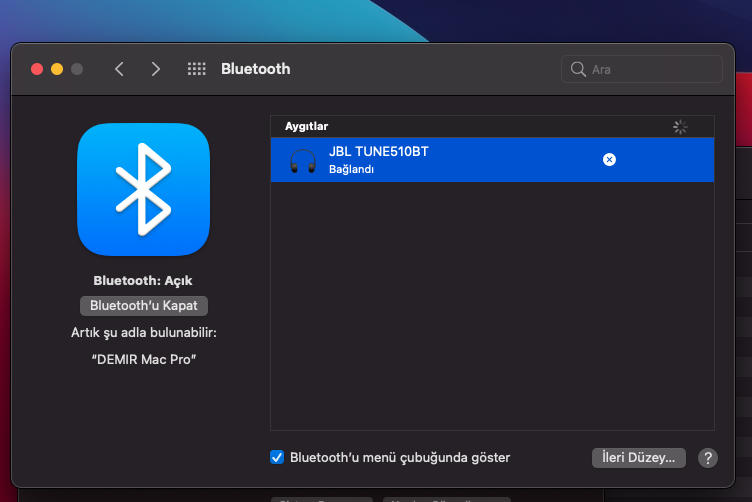Focus the Ara search field
The width and height of the screenshot is (752, 502).
[x=650, y=70]
